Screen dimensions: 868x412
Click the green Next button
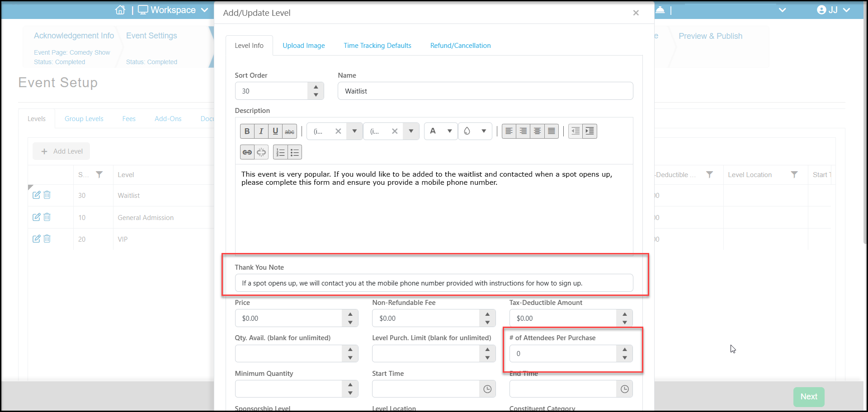(809, 397)
